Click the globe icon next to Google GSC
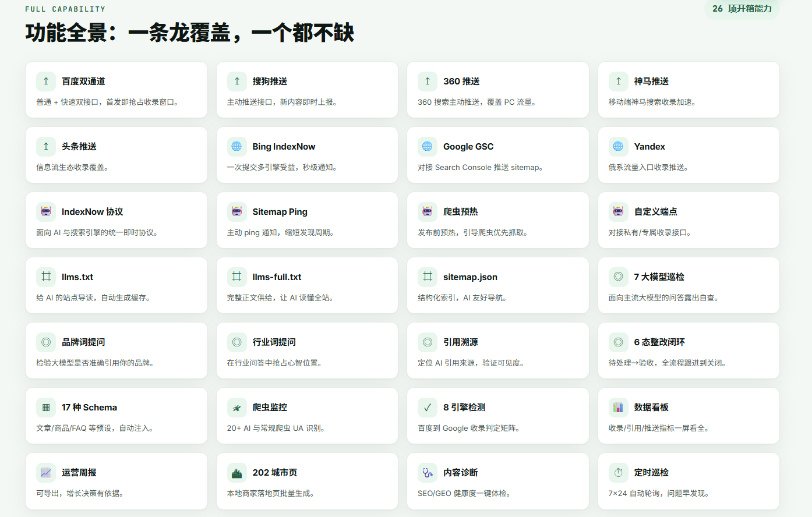This screenshot has width=812, height=517. pos(428,147)
